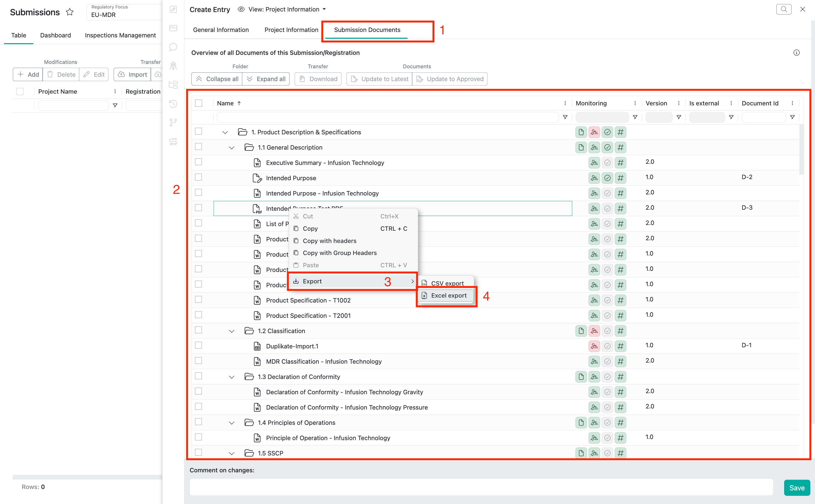Open the history clock sidebar icon
The width and height of the screenshot is (815, 504).
pyautogui.click(x=173, y=104)
